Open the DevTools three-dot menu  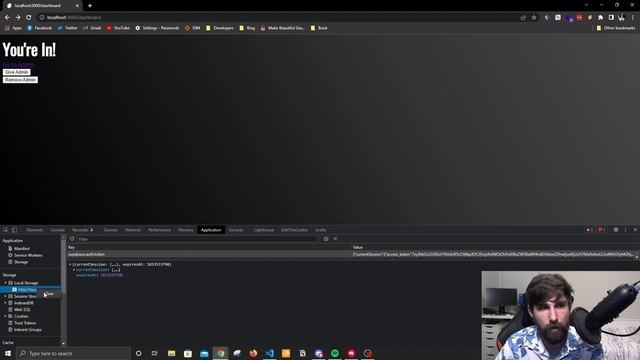[x=625, y=230]
